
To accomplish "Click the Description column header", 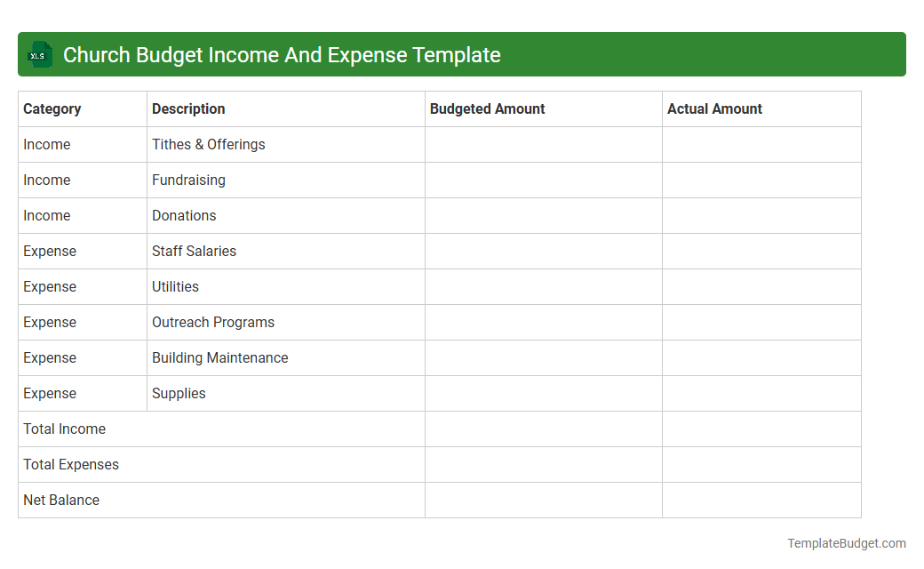I will 188,108.
